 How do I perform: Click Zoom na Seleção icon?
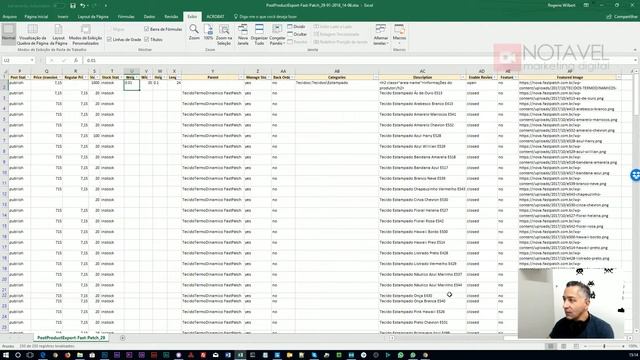(224, 35)
